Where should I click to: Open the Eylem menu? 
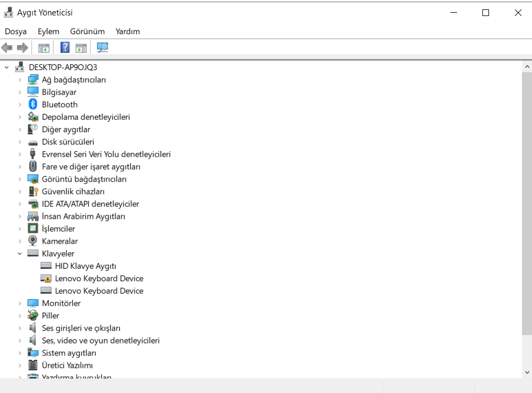click(48, 31)
